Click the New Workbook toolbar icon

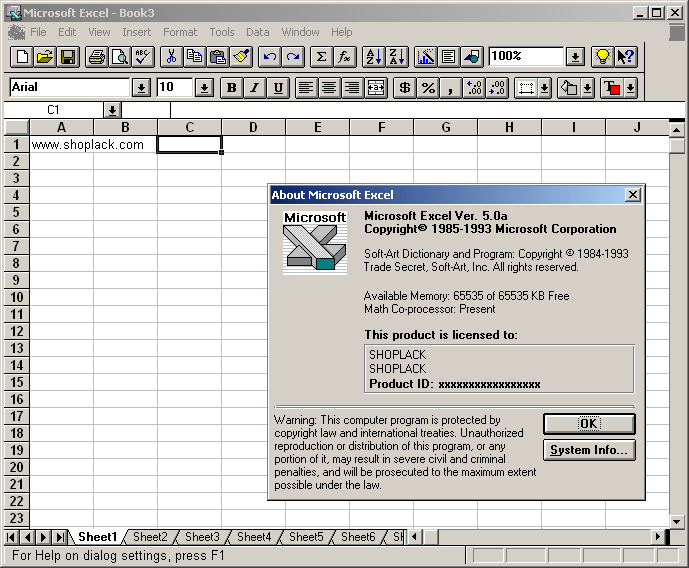22,57
